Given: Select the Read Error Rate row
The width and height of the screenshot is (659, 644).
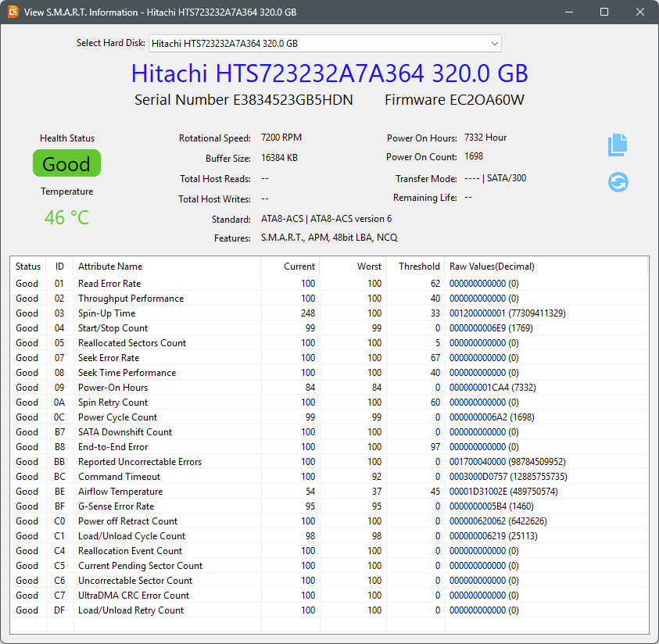Looking at the screenshot, I should pos(329,284).
